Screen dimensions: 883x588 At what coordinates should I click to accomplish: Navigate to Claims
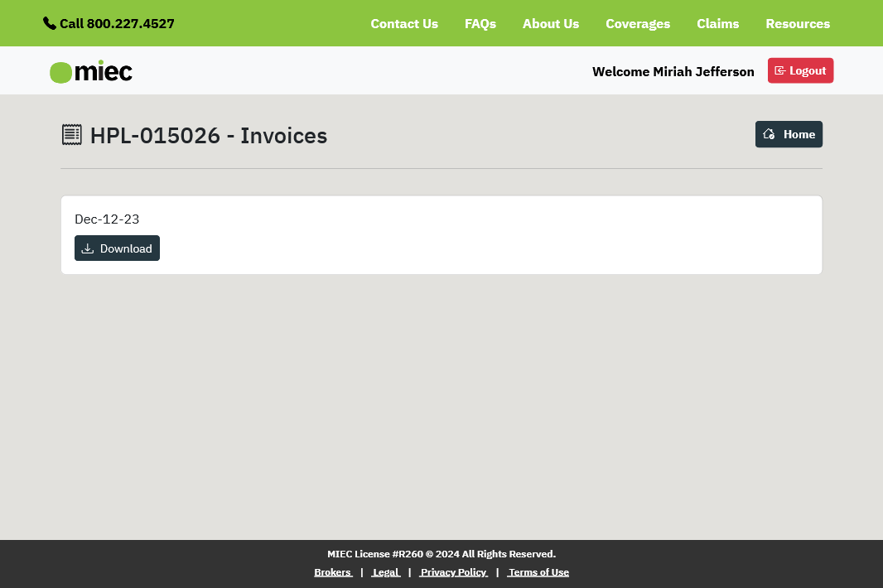(x=717, y=23)
